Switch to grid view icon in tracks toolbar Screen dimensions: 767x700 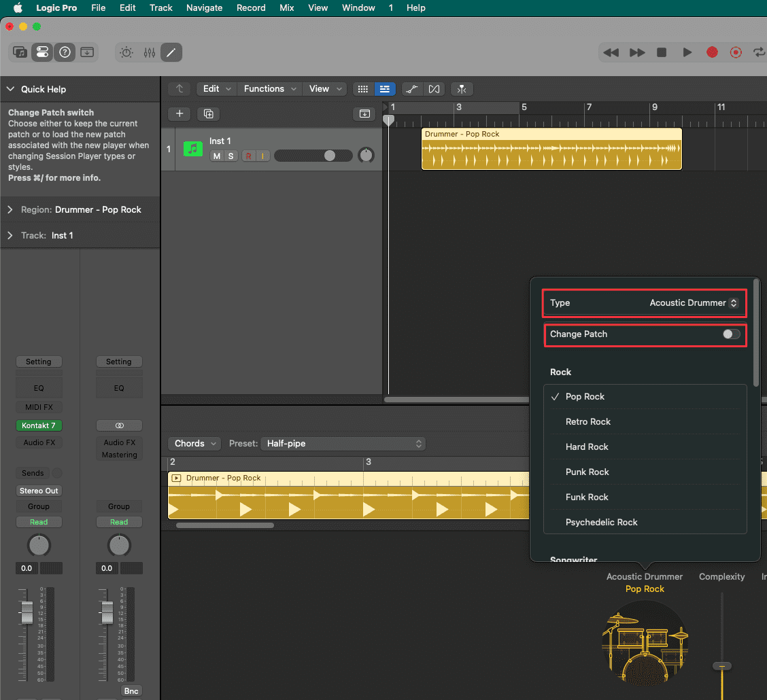click(363, 89)
